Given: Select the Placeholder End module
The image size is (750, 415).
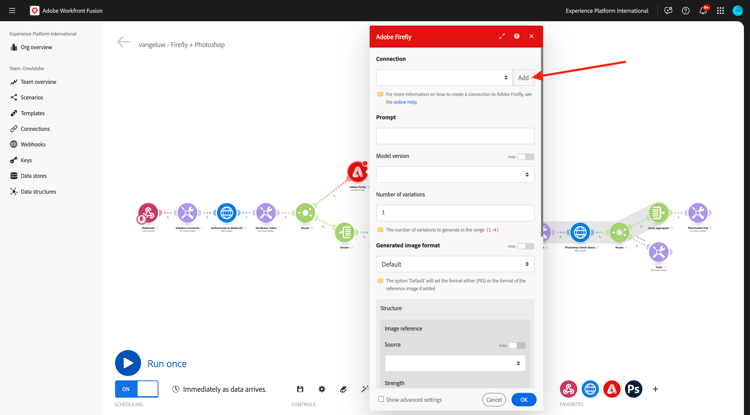Looking at the screenshot, I should (x=698, y=213).
